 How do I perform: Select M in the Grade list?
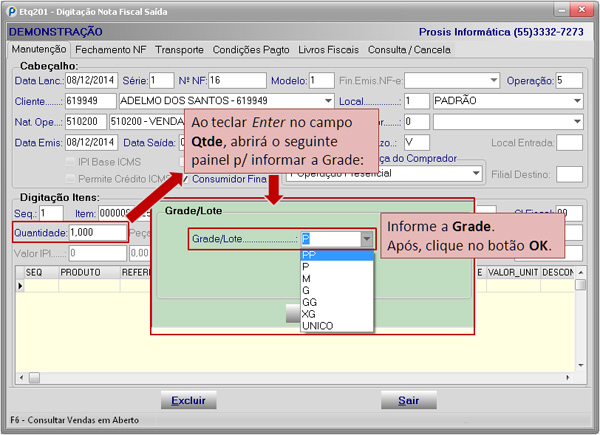(337, 279)
